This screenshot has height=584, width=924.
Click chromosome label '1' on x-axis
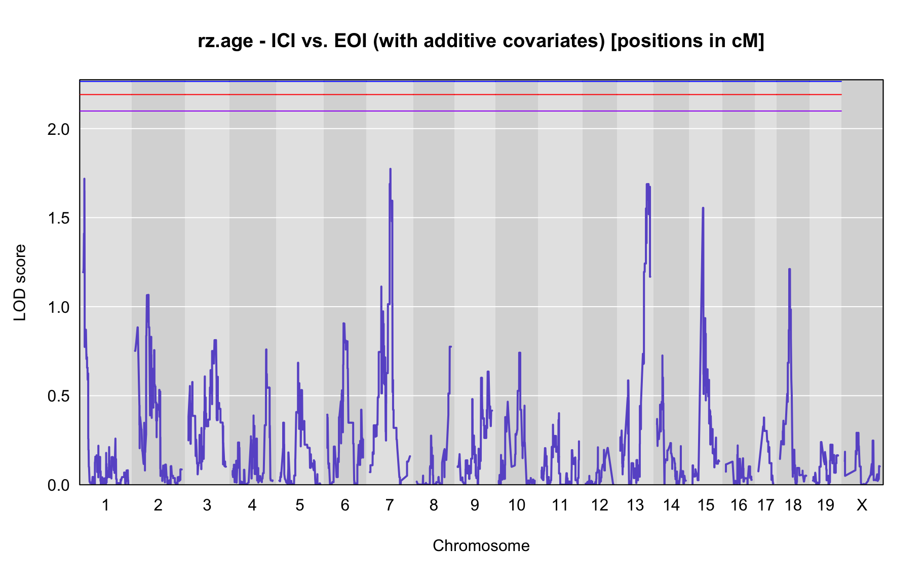[x=105, y=505]
